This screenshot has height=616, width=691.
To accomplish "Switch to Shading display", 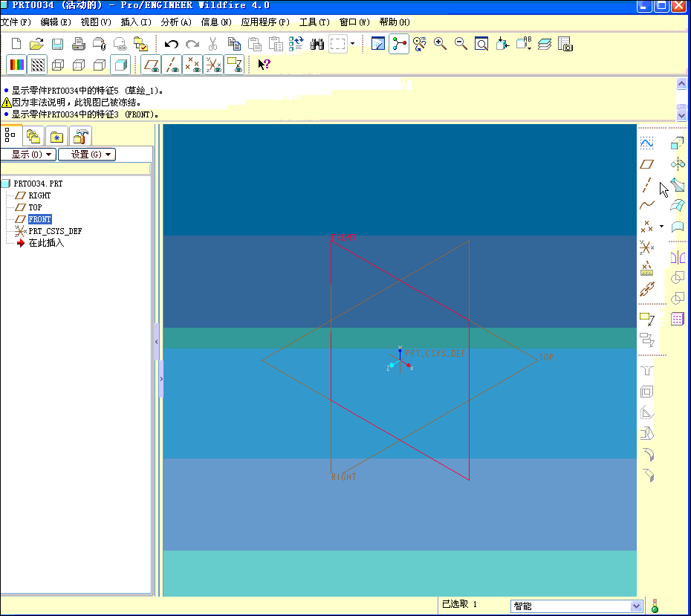I will 120,65.
